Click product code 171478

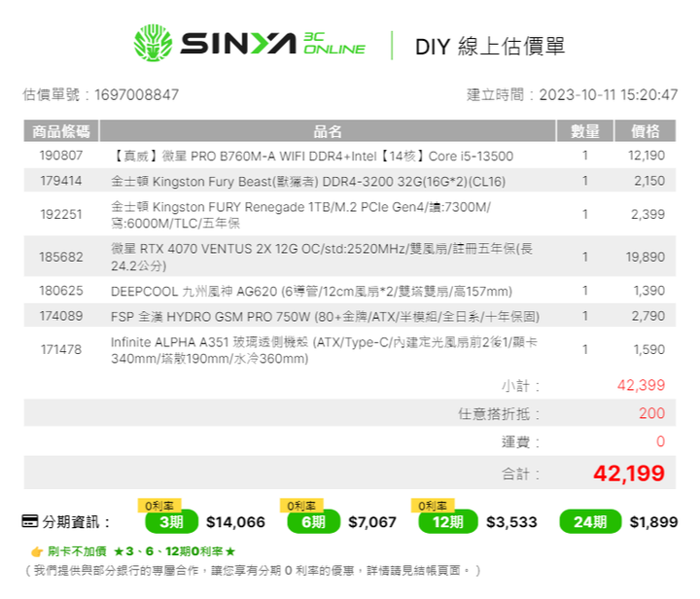[61, 349]
